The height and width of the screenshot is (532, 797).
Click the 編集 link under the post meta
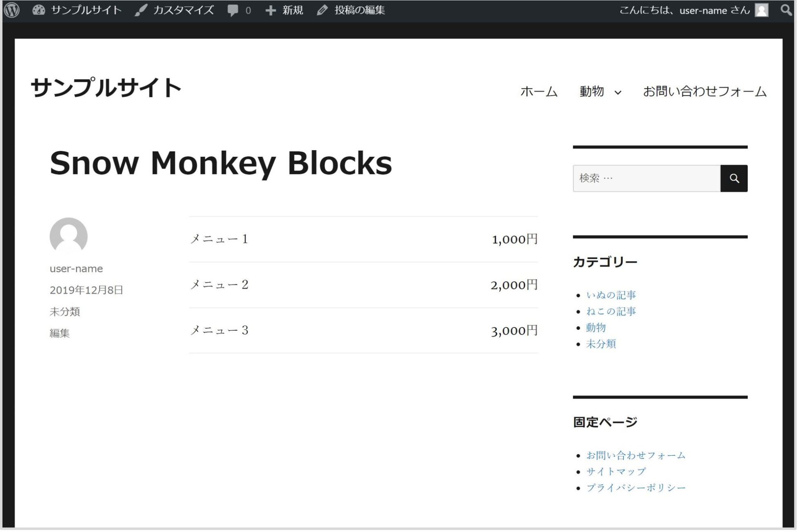click(x=60, y=333)
